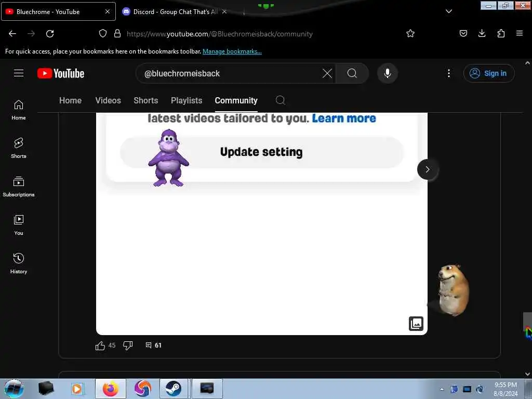Open Home in the left sidebar
Screen dimensions: 532x399
tap(19, 110)
